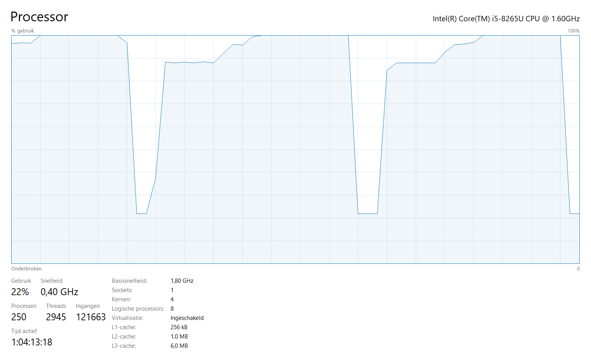The height and width of the screenshot is (364, 591).
Task: Click the 100% axis label
Action: pos(573,31)
